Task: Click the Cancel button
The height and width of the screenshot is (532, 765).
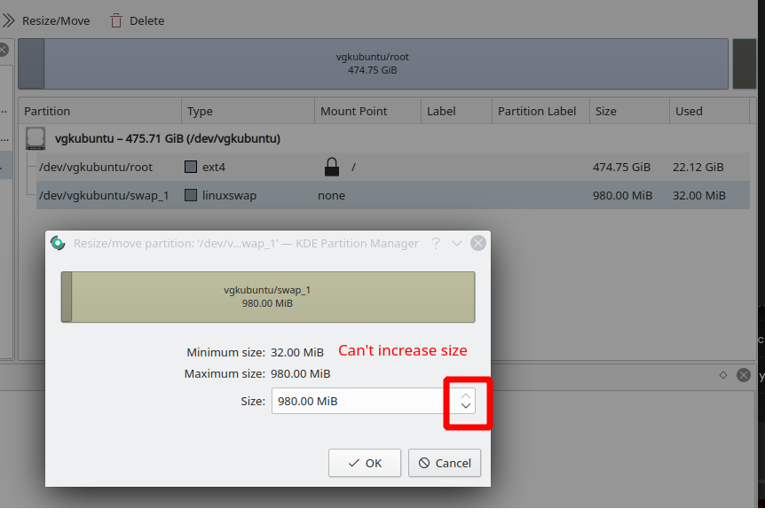Action: point(445,463)
